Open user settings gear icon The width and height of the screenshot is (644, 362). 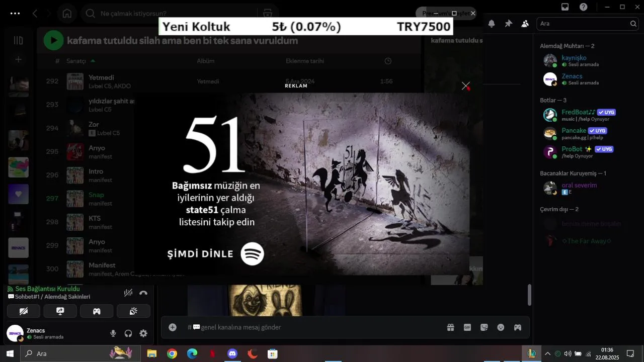[143, 333]
